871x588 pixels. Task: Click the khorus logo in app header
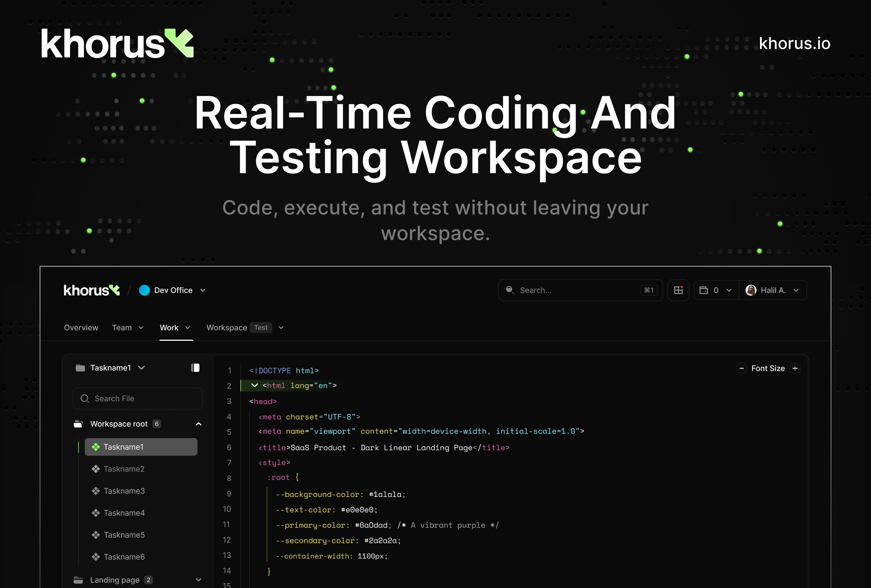pyautogui.click(x=91, y=290)
